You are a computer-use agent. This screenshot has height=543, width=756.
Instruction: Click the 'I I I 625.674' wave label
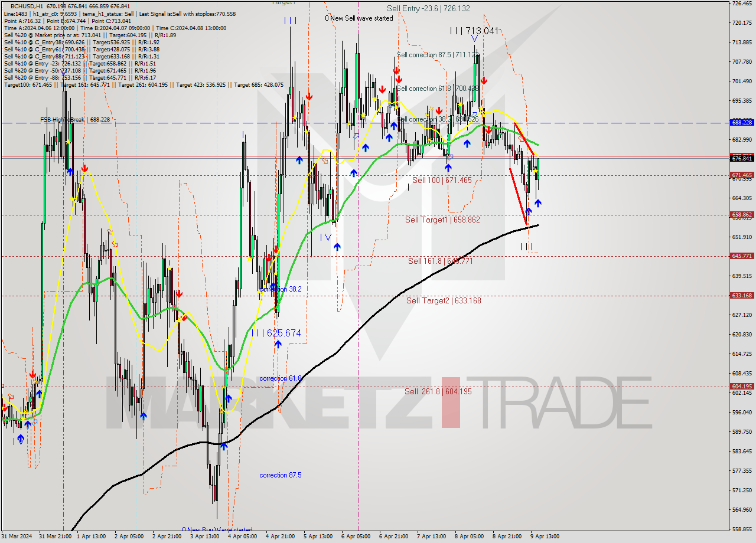(276, 333)
